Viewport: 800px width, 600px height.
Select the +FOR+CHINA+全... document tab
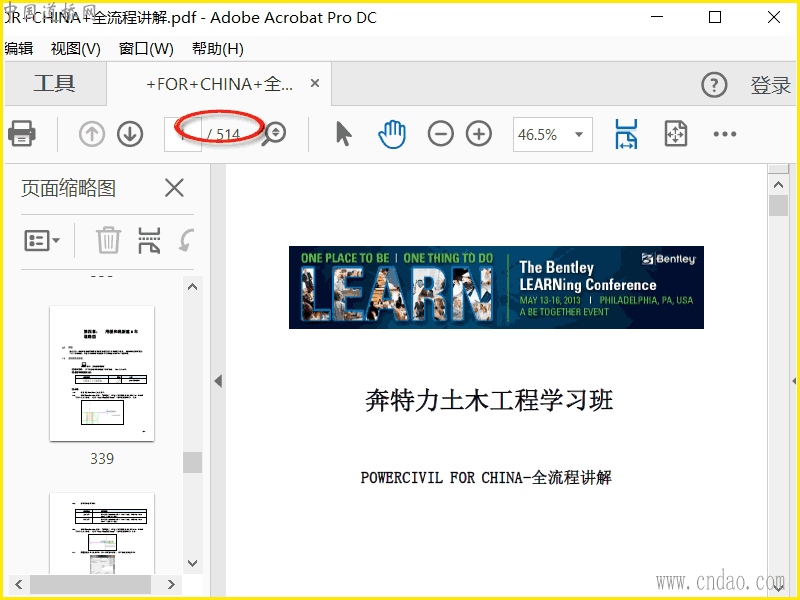click(219, 84)
